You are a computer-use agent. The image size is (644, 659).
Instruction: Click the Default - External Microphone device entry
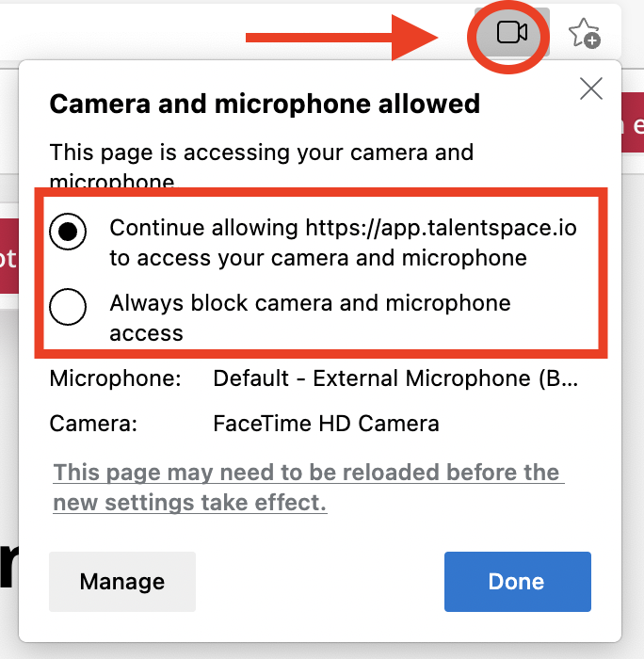(x=396, y=378)
